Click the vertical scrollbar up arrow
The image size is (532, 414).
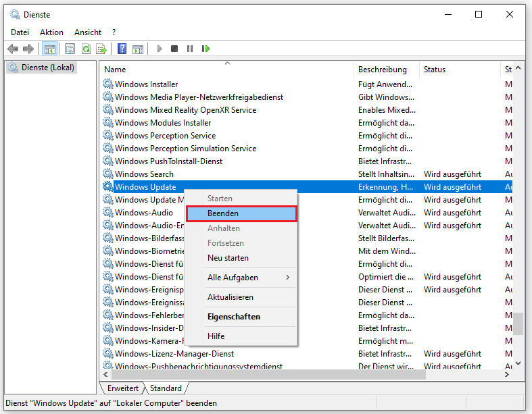(x=518, y=68)
